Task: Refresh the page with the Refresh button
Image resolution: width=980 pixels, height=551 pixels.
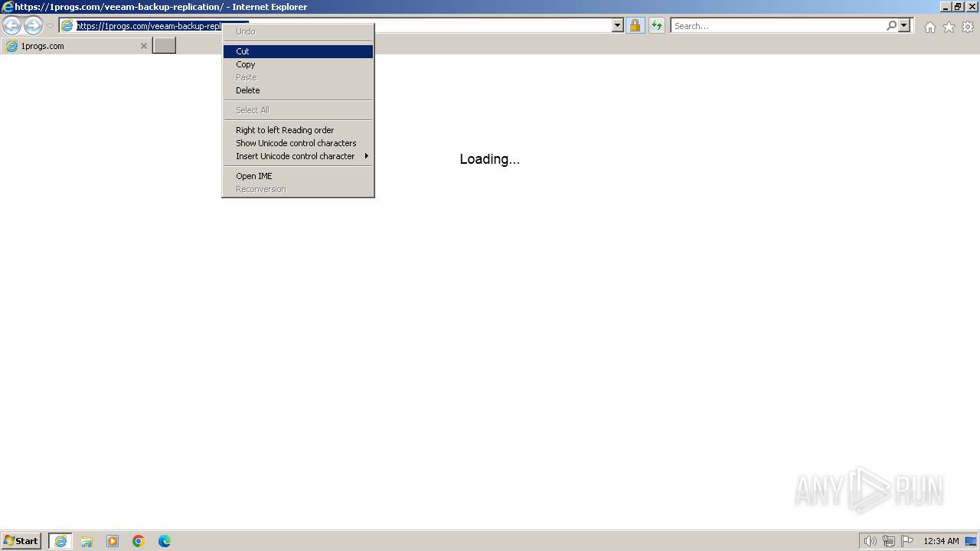Action: [657, 26]
